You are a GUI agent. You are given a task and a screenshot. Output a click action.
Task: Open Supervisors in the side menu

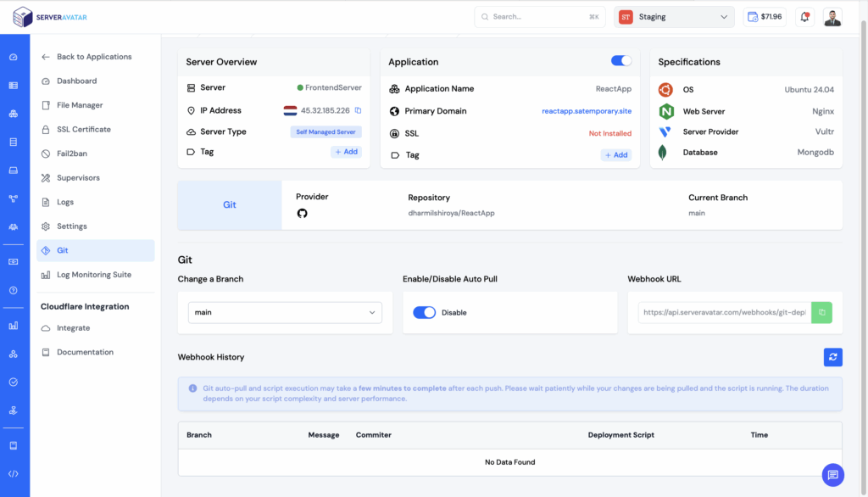pos(95,178)
